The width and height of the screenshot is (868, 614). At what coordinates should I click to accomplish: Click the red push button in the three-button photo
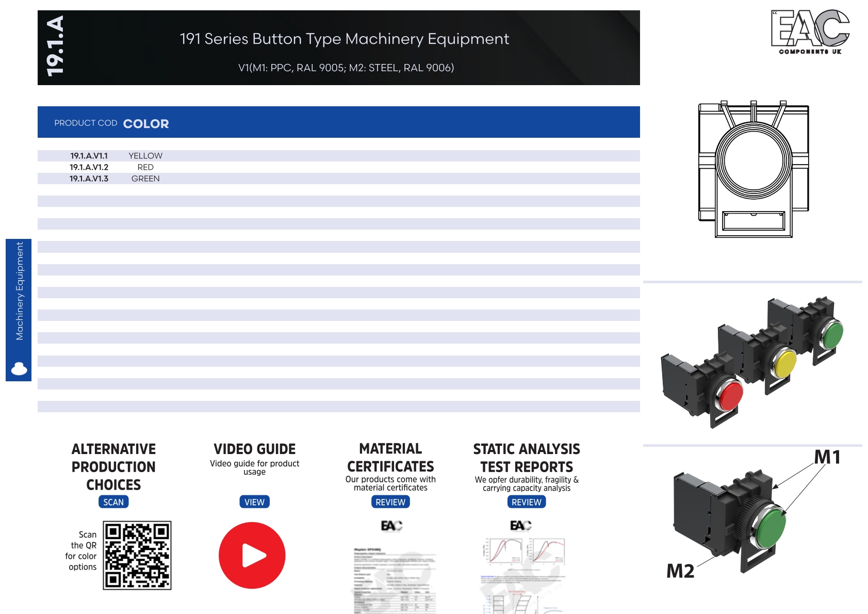point(731,396)
